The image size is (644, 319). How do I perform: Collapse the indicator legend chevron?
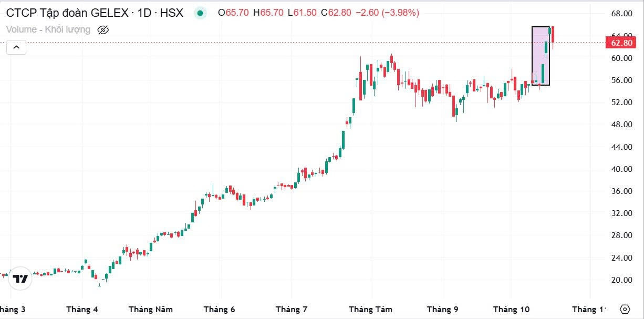16,47
